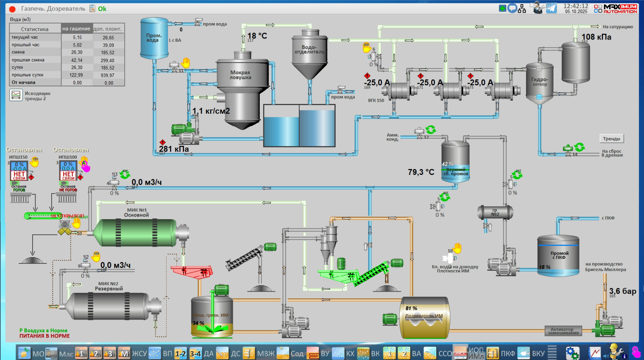
Task: Open the ИПШ100 drive status panel
Action: [x=69, y=171]
